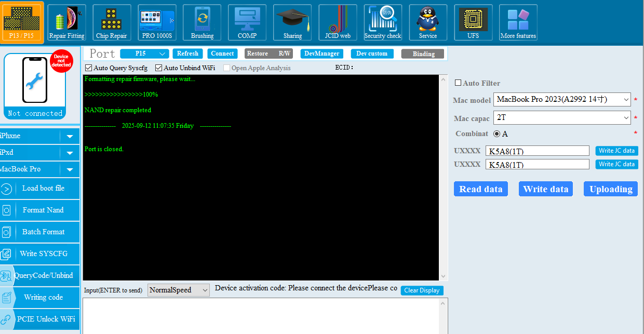Click the Restore button
The height and width of the screenshot is (334, 644).
258,54
